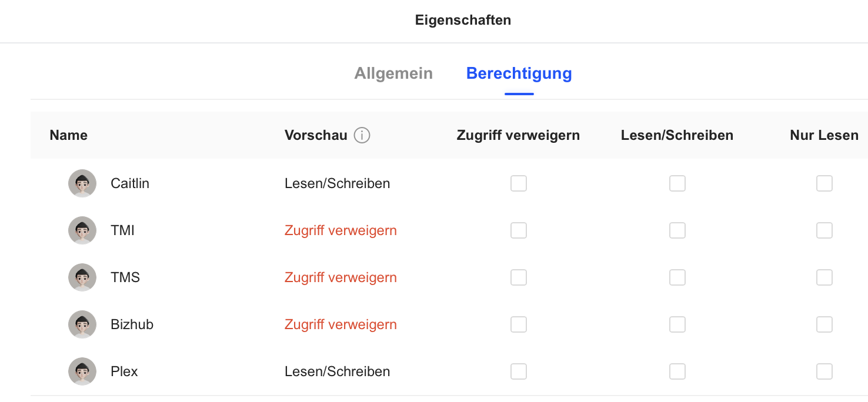Tick Nur Lesen for TMS

tap(824, 277)
